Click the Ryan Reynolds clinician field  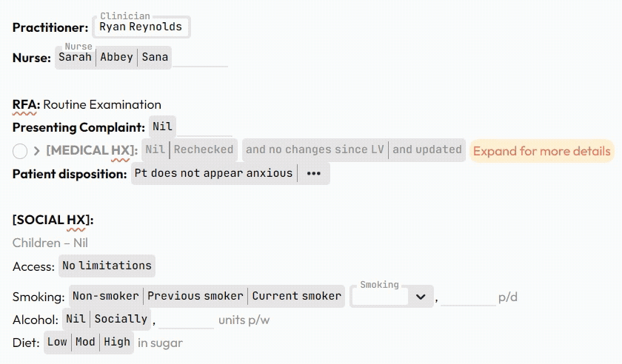point(141,27)
